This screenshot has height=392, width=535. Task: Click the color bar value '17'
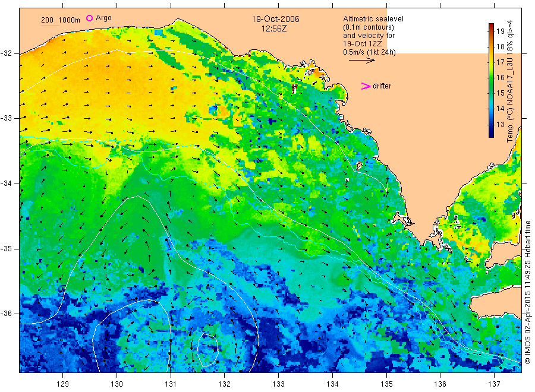pos(500,62)
